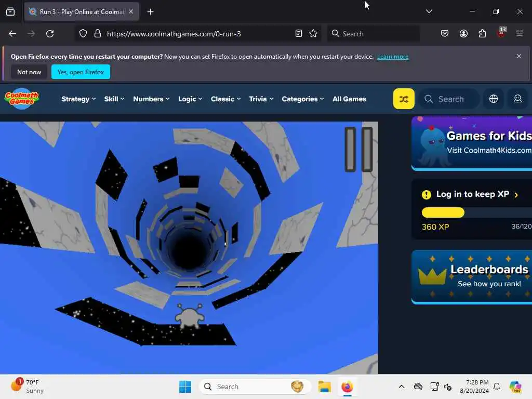Open the Leaderboards banner
Screen dimensions: 532x399
pos(472,276)
